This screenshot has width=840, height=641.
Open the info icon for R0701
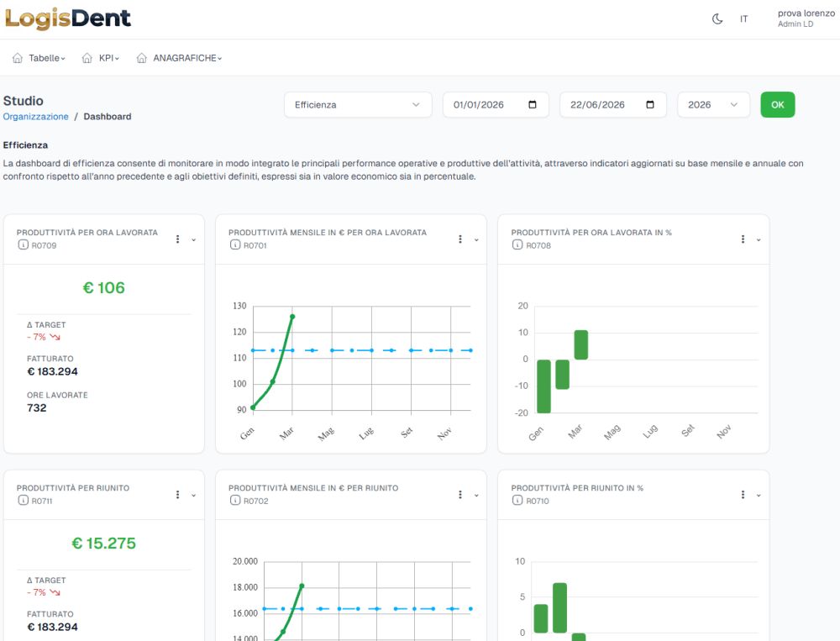(235, 245)
